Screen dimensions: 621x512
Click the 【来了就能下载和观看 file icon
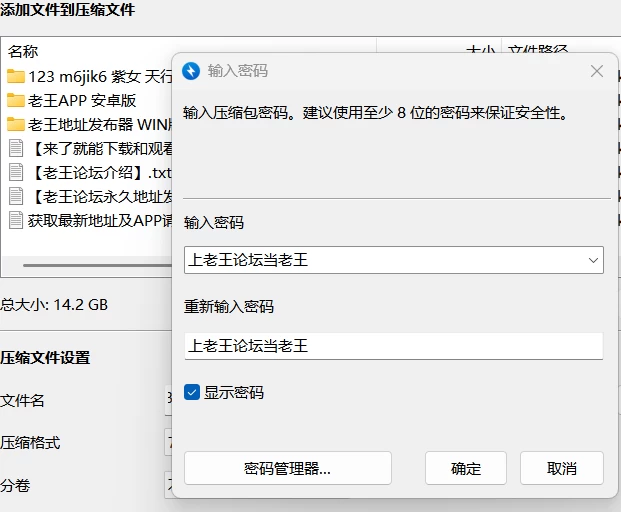[16, 148]
